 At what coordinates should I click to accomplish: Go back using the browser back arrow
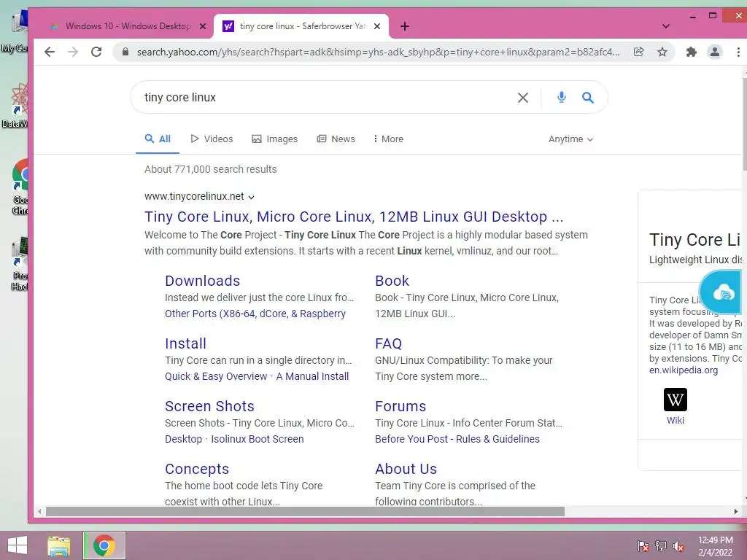coord(50,52)
